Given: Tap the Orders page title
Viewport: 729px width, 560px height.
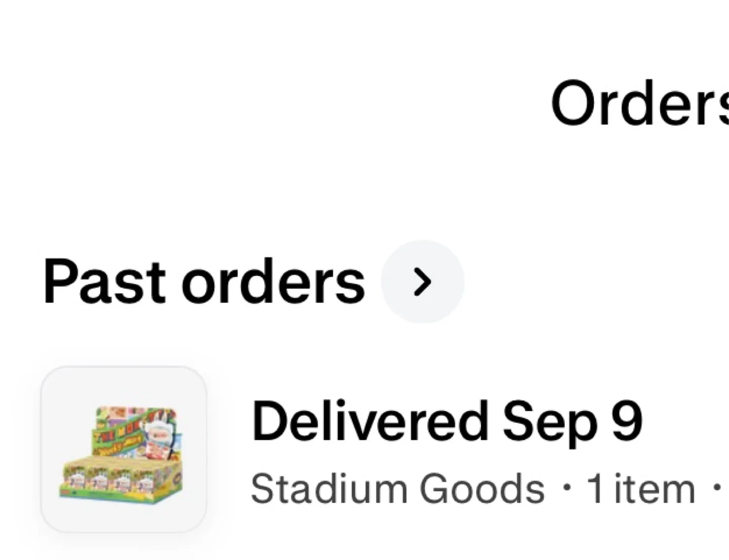Looking at the screenshot, I should click(x=640, y=104).
